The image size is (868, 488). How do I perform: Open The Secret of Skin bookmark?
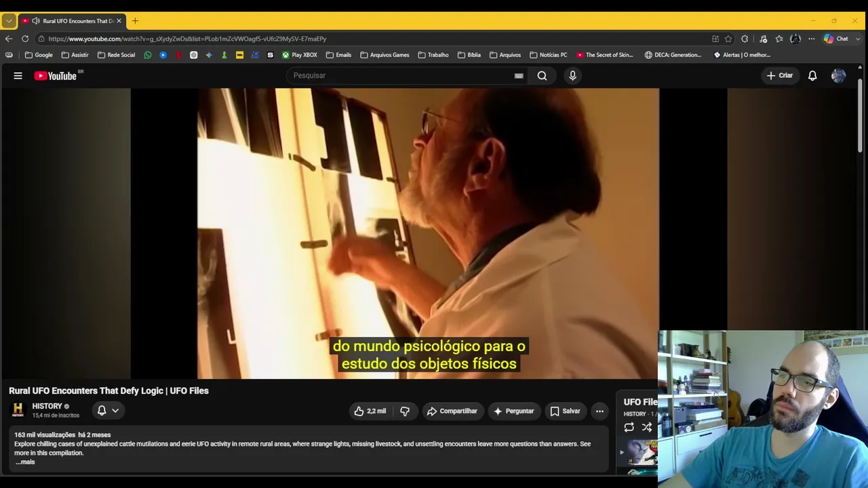tap(605, 55)
